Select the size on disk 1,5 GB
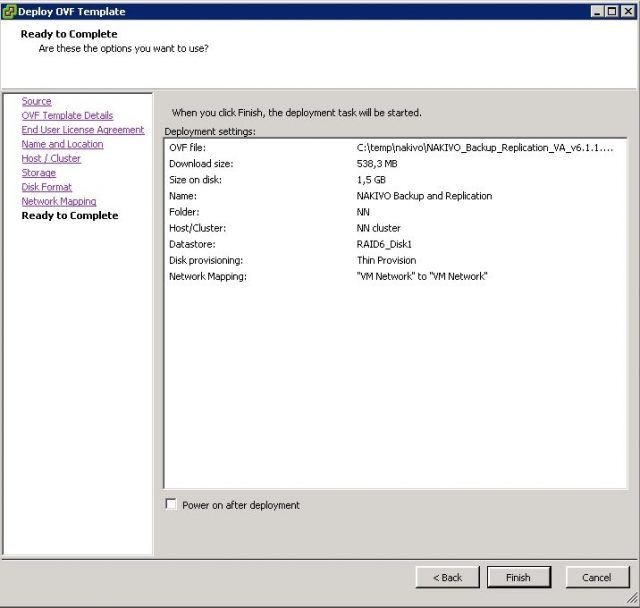 point(371,180)
